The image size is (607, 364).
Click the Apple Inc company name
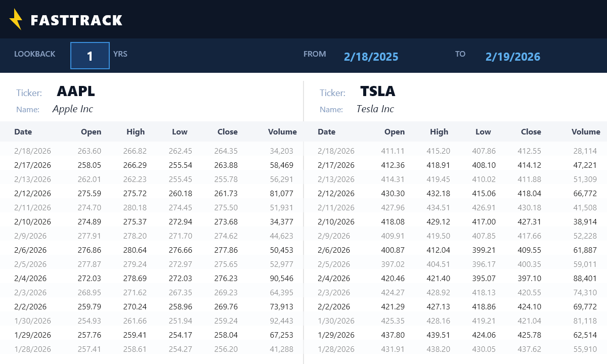pos(73,109)
